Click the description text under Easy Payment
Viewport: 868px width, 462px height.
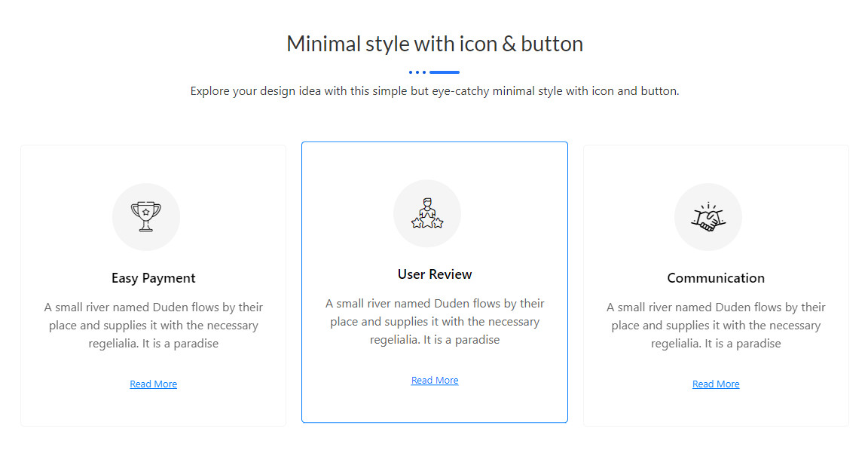coord(153,326)
